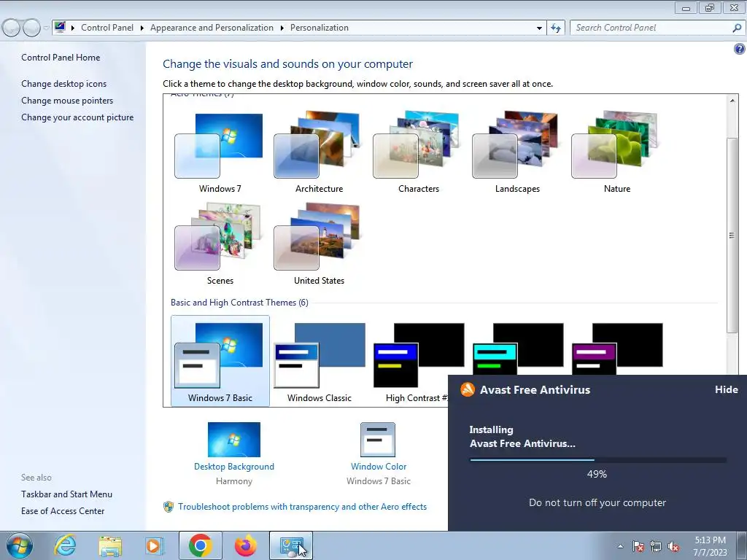
Task: Open Change mouse pointers
Action: (67, 101)
